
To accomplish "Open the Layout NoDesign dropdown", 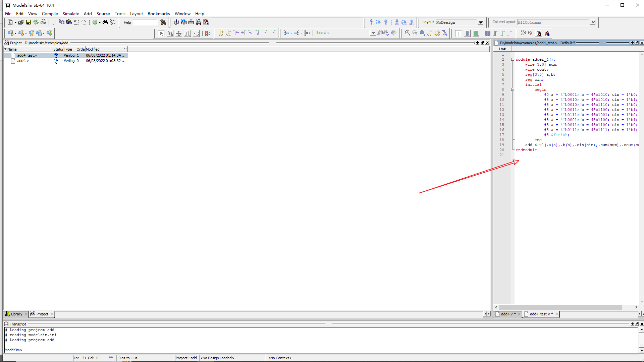I will click(481, 22).
